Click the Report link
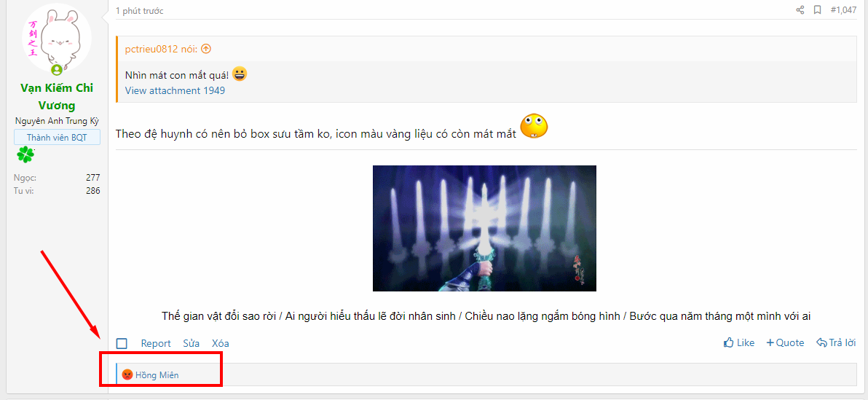Viewport: 868px width, 400px height. coord(156,343)
